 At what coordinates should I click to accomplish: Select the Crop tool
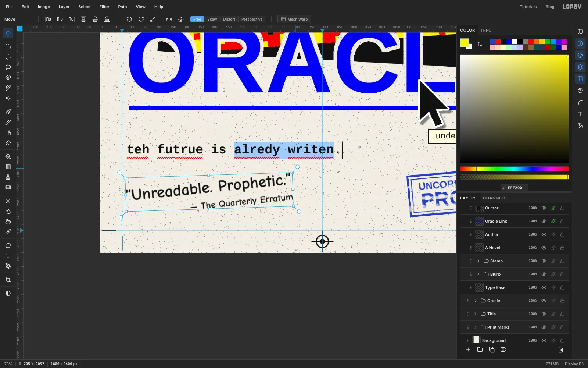point(8,280)
